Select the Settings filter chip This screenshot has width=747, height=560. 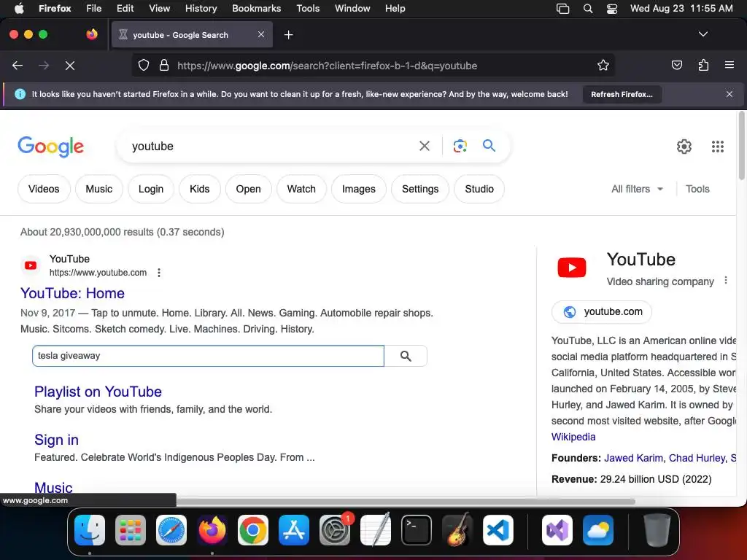(x=420, y=189)
